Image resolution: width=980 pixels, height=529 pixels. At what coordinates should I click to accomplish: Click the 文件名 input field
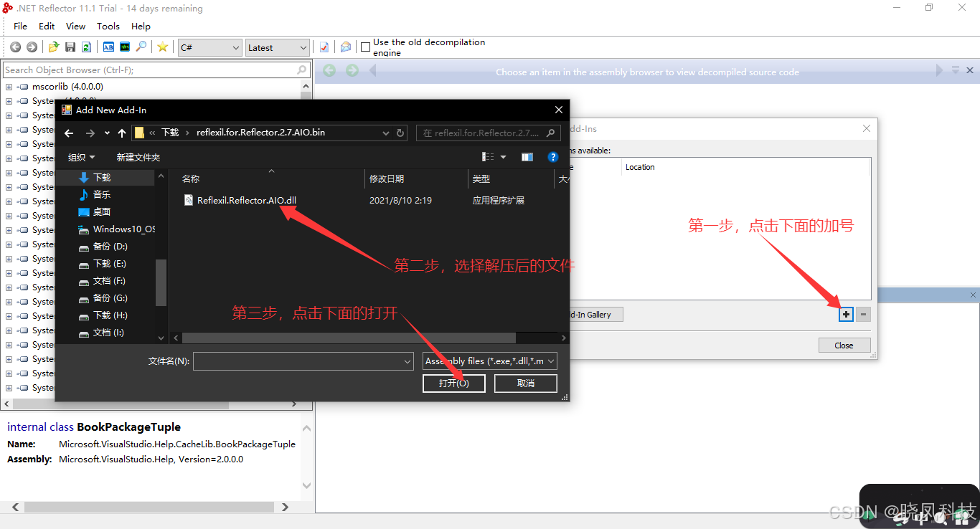[x=297, y=361]
